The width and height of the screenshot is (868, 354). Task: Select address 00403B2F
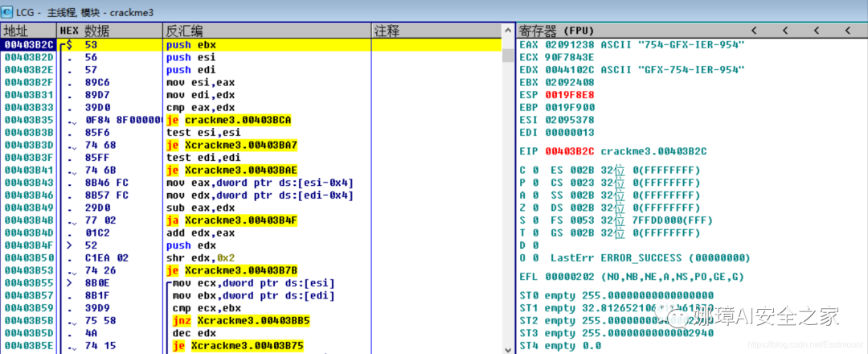click(28, 83)
